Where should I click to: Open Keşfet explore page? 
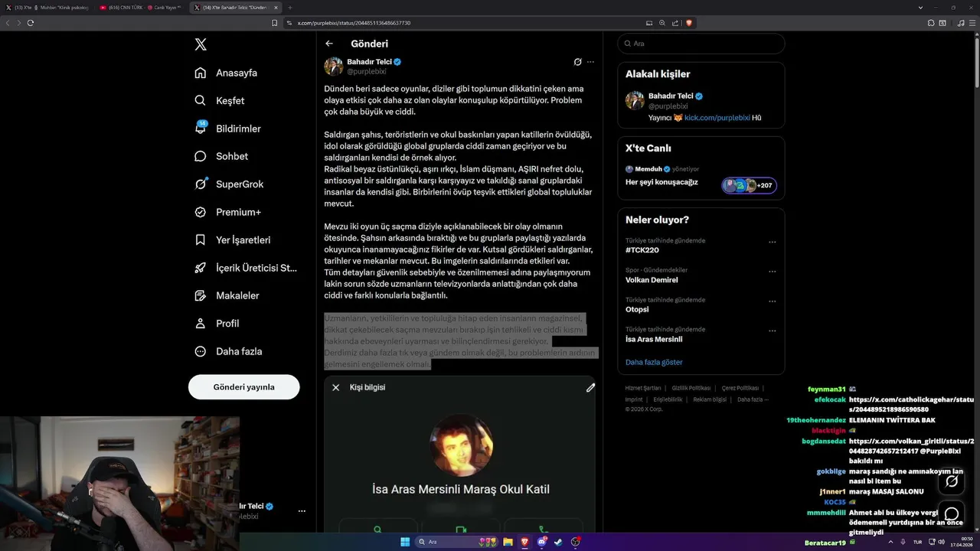220,100
